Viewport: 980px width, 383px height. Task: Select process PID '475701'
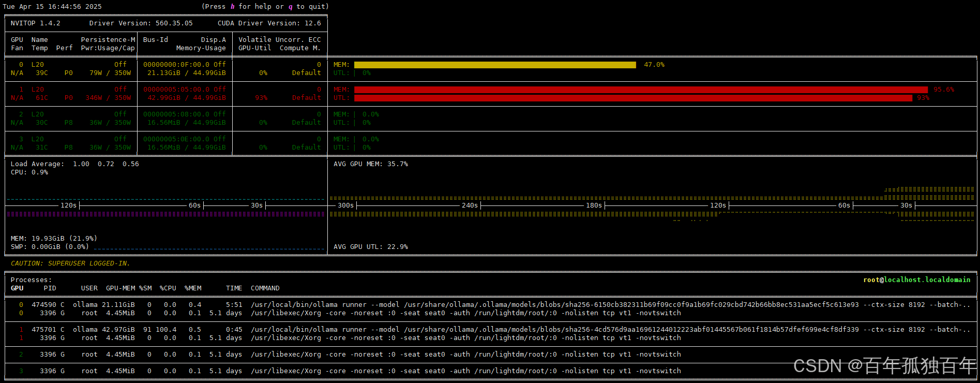point(44,330)
